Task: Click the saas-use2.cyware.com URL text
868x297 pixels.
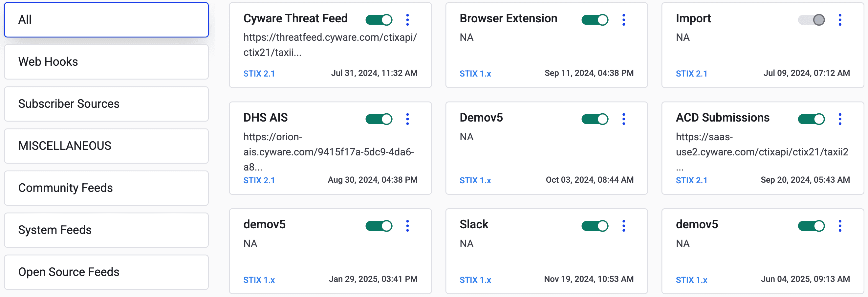Action: pyautogui.click(x=762, y=152)
